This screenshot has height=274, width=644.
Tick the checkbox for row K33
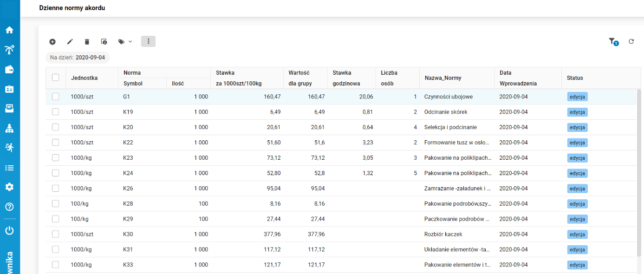click(x=56, y=265)
